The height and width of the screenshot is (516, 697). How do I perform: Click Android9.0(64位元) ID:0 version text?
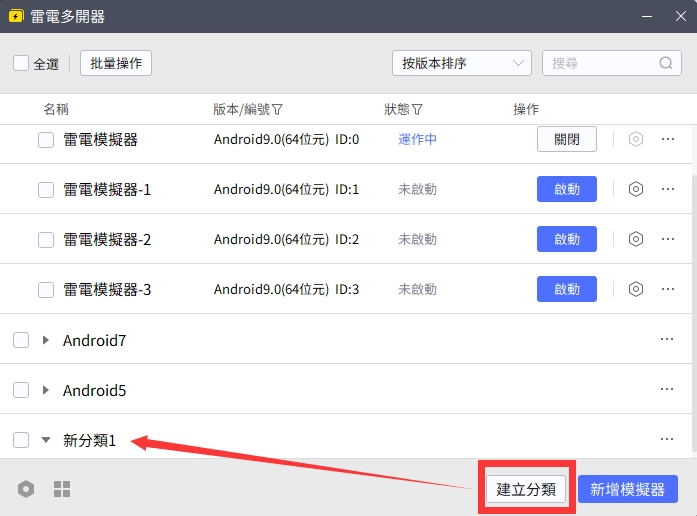pos(286,140)
